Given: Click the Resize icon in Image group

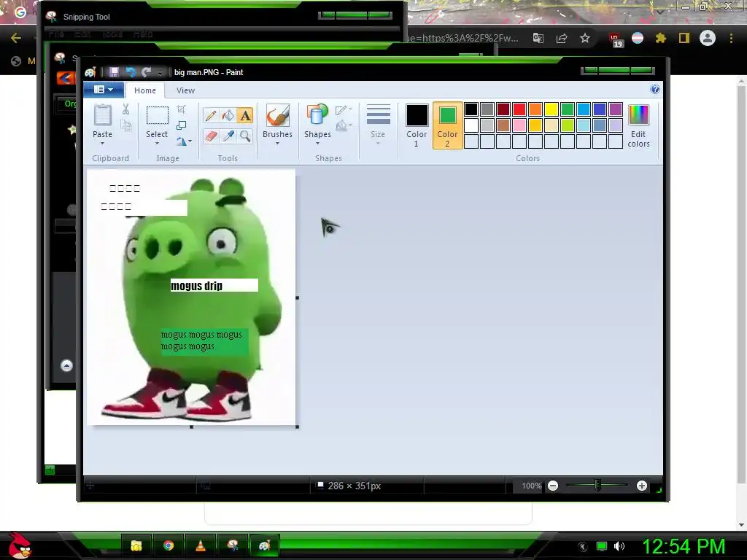Looking at the screenshot, I should pyautogui.click(x=182, y=125).
